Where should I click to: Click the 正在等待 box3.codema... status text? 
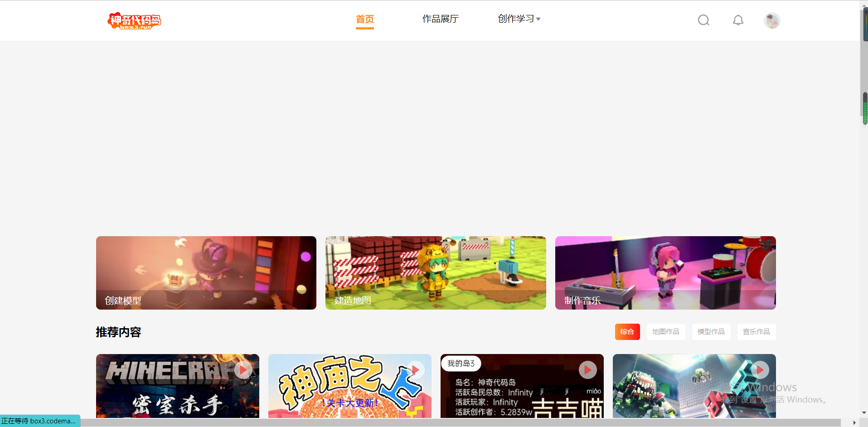(39, 421)
